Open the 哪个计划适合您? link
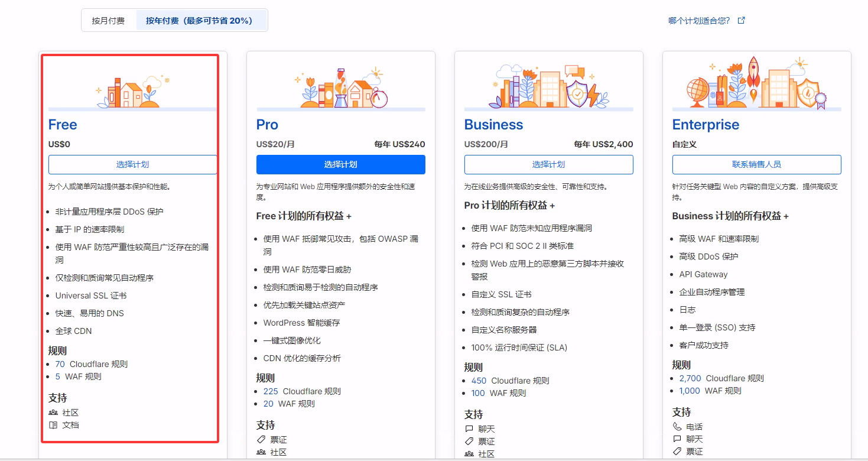The width and height of the screenshot is (868, 461). [x=698, y=21]
